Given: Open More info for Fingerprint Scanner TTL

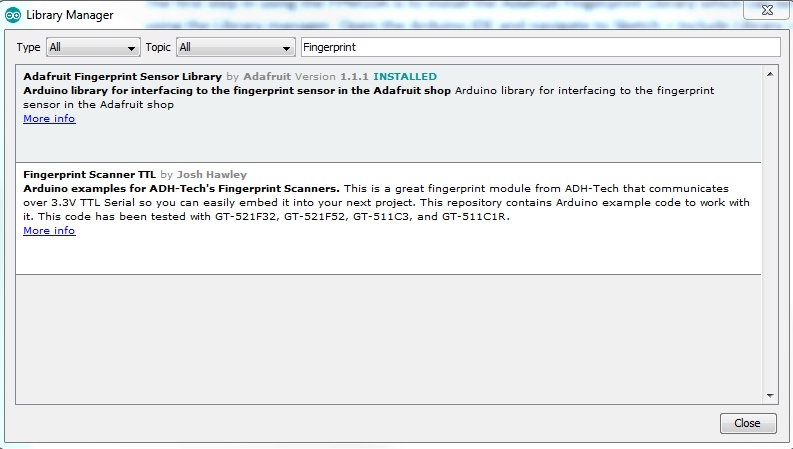Looking at the screenshot, I should pyautogui.click(x=49, y=231).
